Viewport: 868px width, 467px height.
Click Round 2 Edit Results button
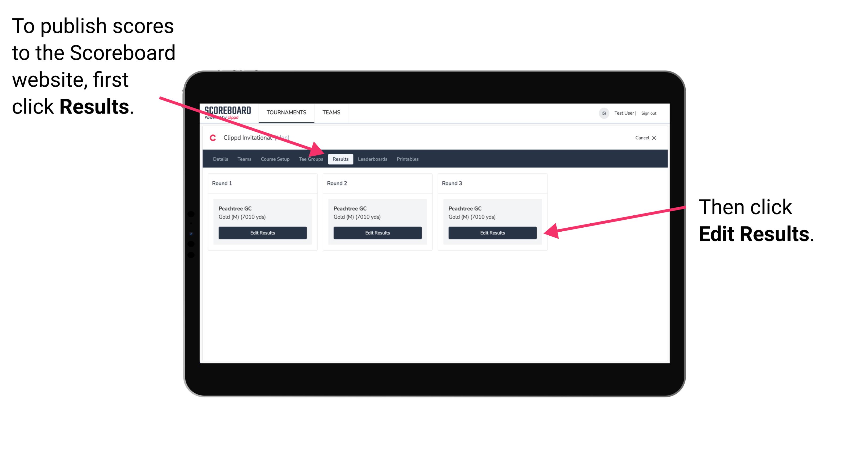[378, 232]
